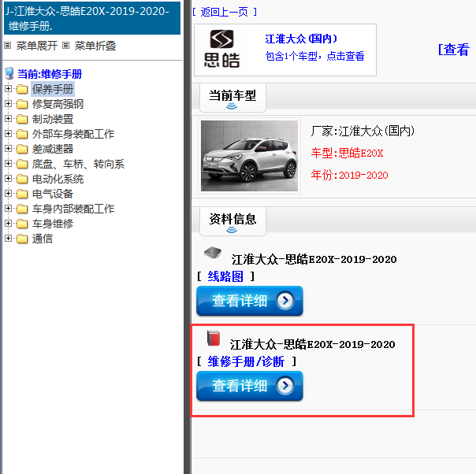Image resolution: width=476 pixels, height=474 pixels.
Task: Expand the 通信 tree node
Action: 8,238
